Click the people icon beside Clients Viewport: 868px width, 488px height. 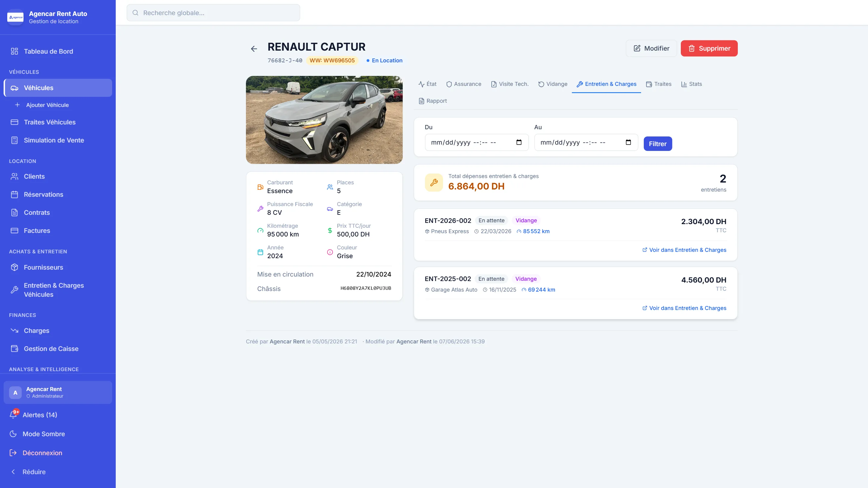[14, 177]
